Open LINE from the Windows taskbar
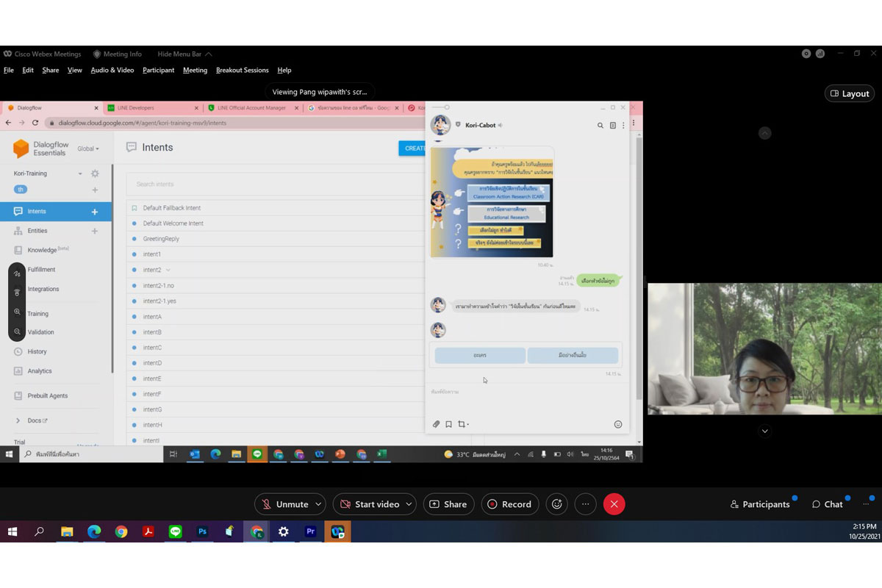Image resolution: width=882 pixels, height=588 pixels. point(176,531)
